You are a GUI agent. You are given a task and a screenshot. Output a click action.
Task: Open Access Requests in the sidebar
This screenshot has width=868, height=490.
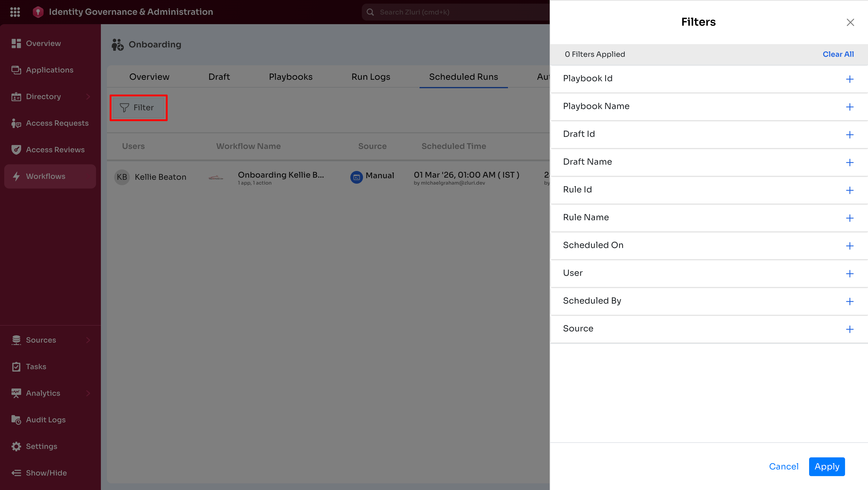click(x=57, y=123)
